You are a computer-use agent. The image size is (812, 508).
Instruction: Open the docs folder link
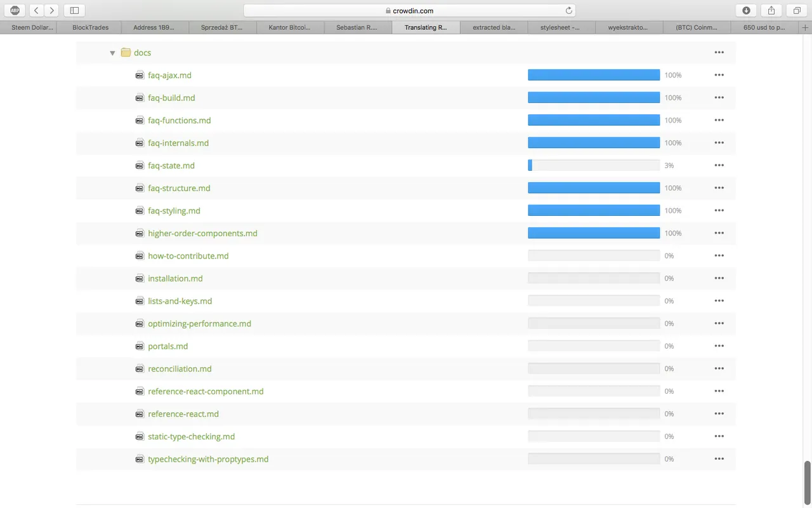point(142,53)
